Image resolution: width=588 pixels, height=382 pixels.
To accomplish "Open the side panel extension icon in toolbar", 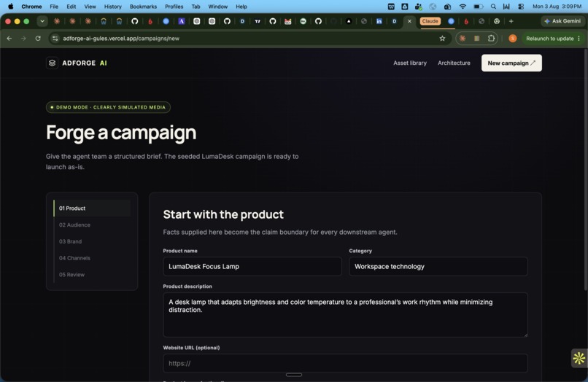I will coord(476,38).
